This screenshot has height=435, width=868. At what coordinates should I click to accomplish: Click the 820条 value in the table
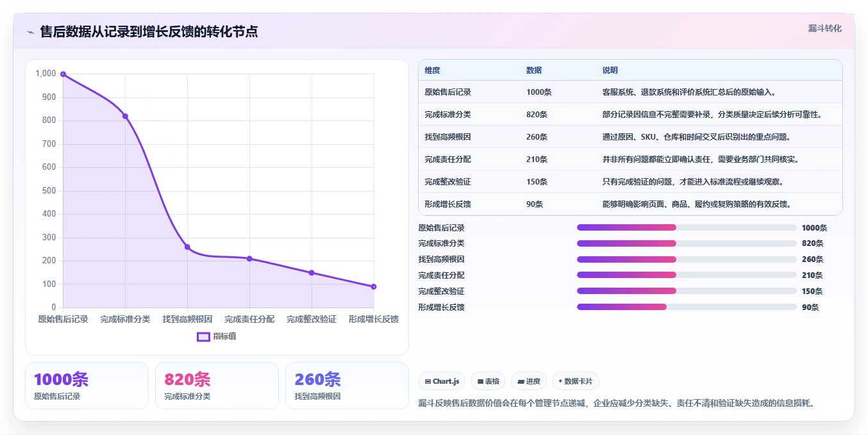tap(537, 115)
